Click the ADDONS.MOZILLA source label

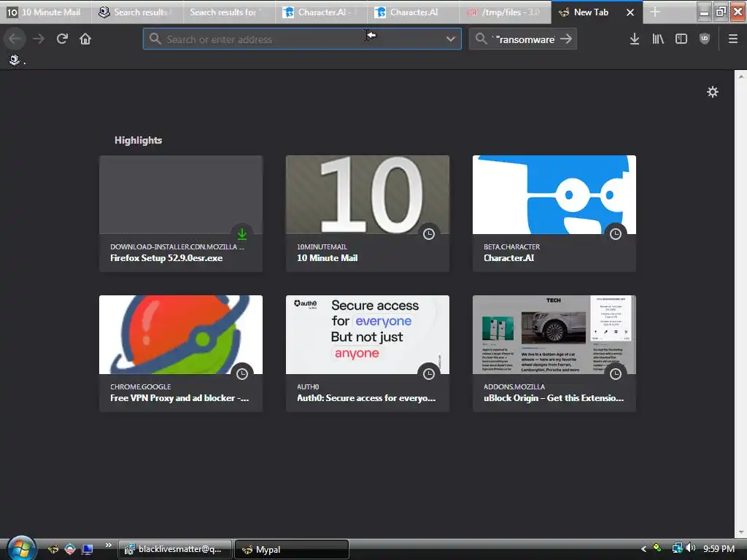[514, 386]
